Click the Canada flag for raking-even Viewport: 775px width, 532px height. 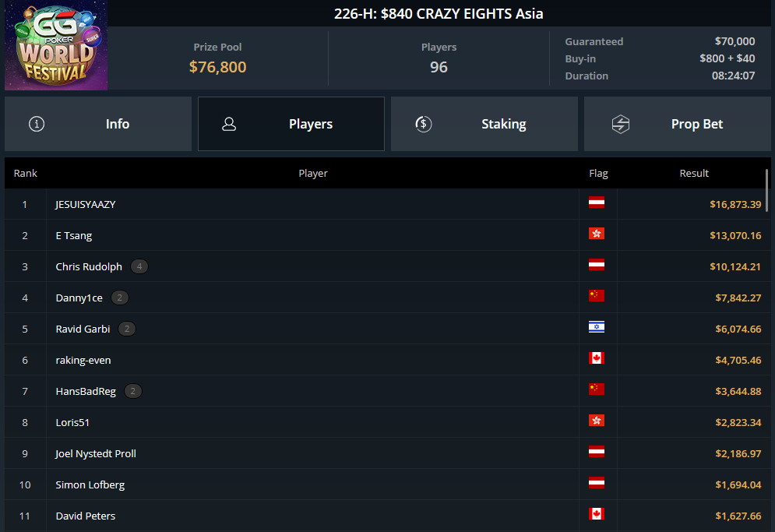(597, 358)
